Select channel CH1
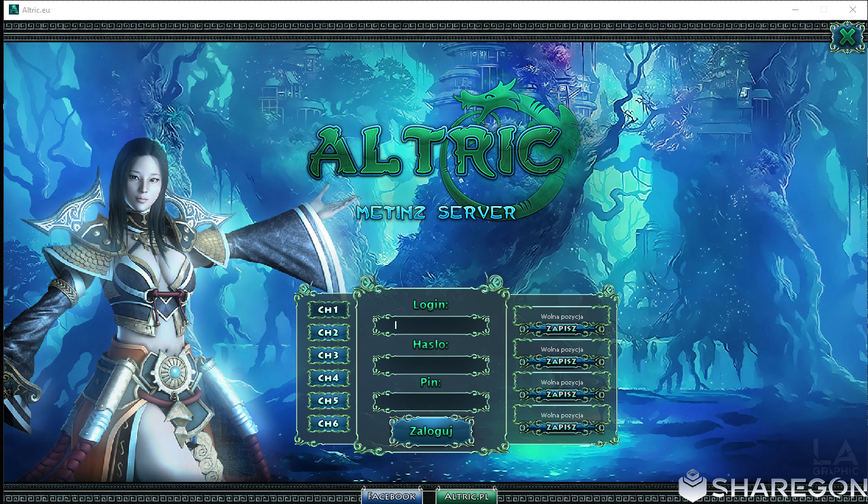The height and width of the screenshot is (504, 868). (328, 310)
